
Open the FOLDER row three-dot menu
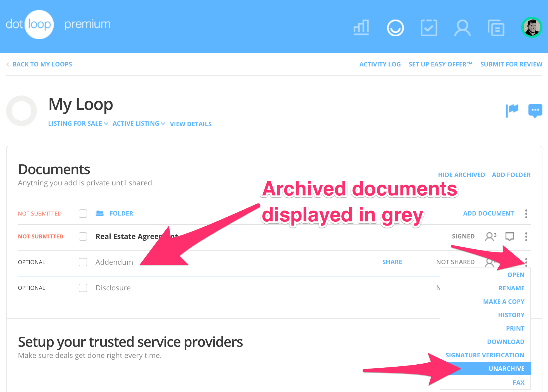526,214
